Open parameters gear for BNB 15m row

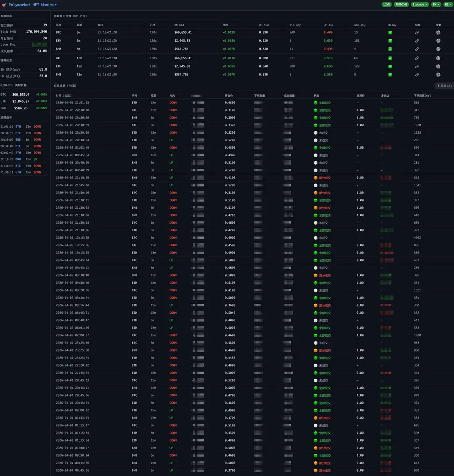click(x=438, y=75)
